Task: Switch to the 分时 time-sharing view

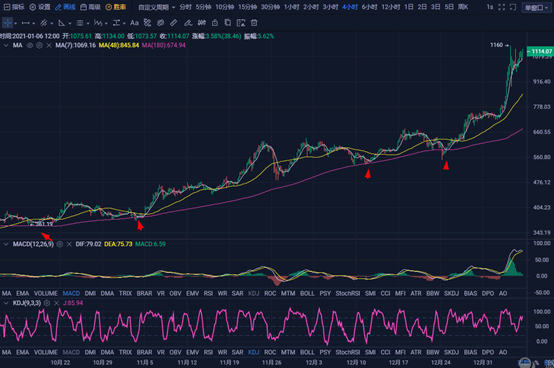Action: (x=185, y=7)
